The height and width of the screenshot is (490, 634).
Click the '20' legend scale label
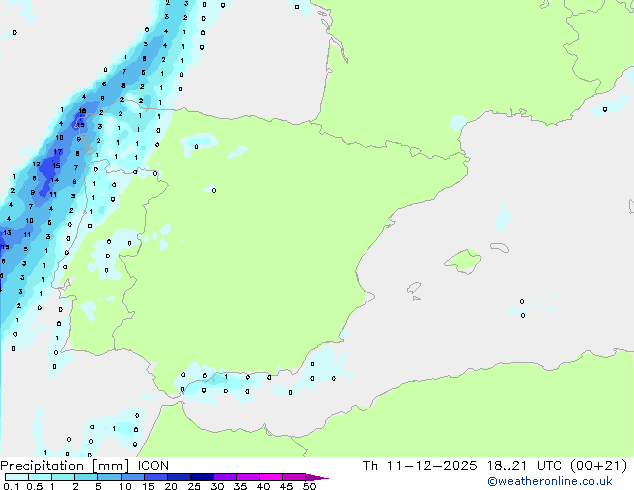[171, 486]
